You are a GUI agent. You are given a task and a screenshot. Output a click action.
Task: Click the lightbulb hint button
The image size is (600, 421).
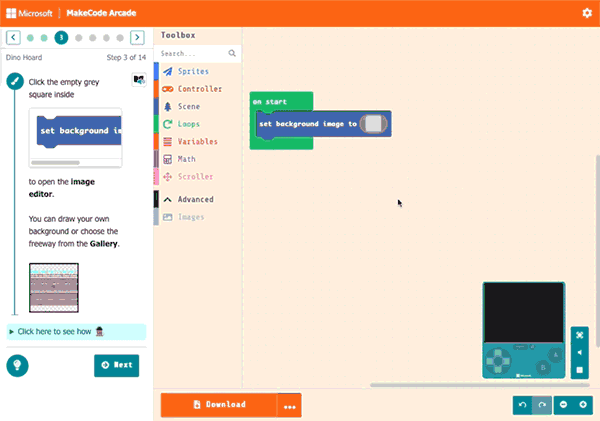coord(17,366)
